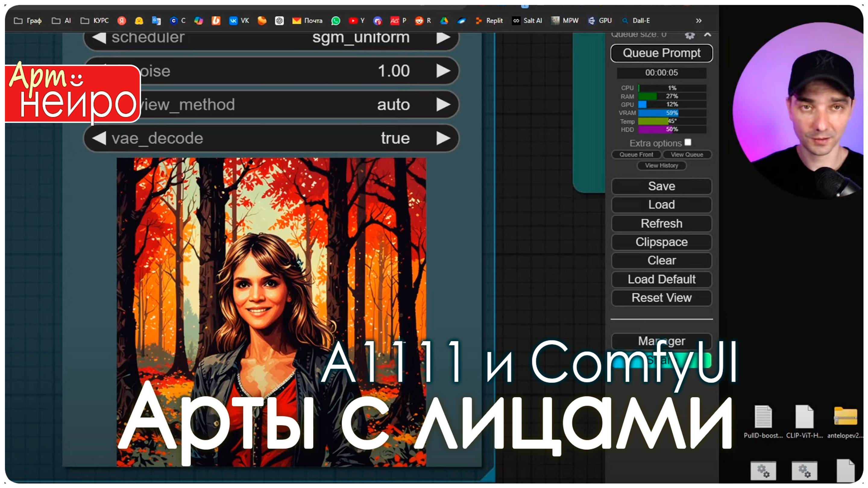
Task: Enable the Extra options checkbox
Action: (688, 143)
